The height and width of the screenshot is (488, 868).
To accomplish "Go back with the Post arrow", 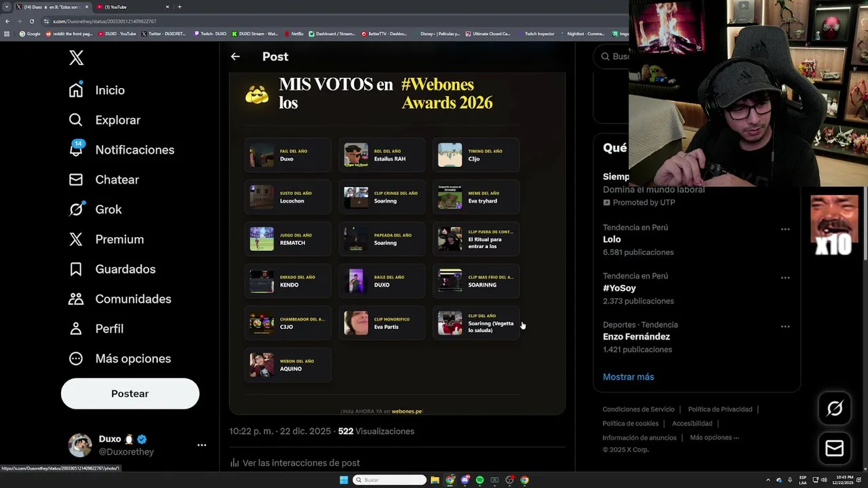I will (235, 57).
